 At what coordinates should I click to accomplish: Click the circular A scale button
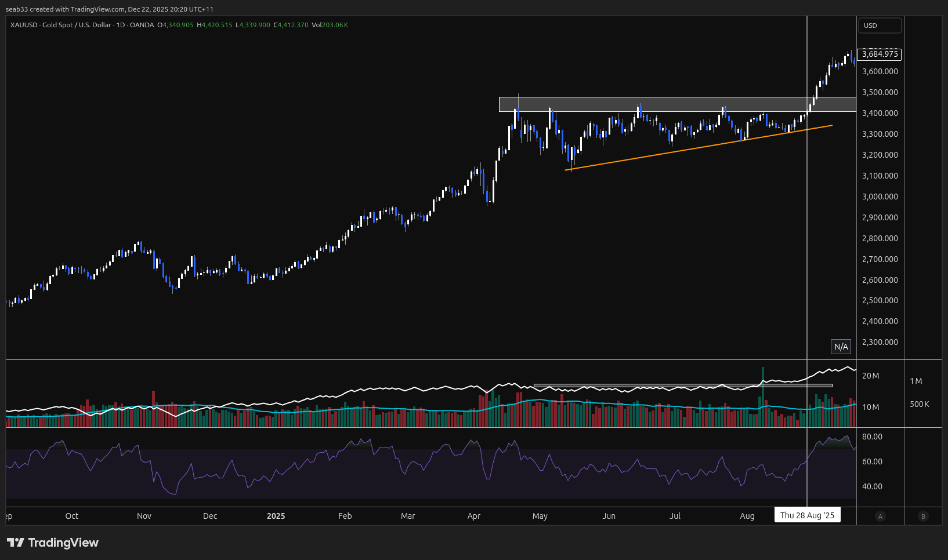coord(880,517)
